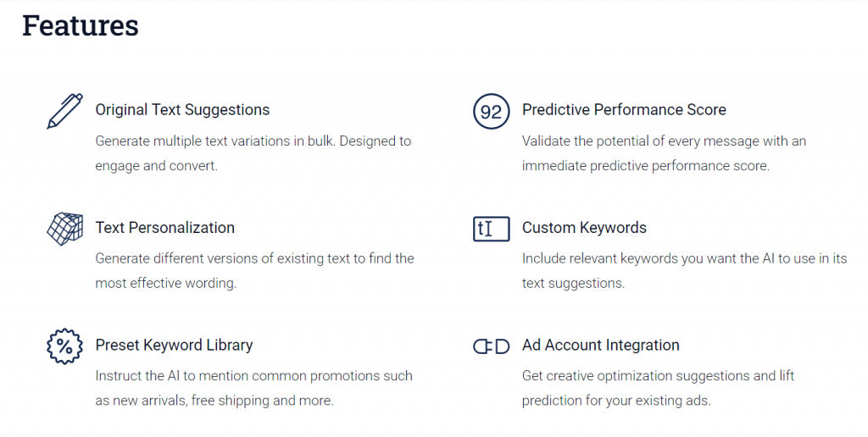The image size is (868, 437).
Task: Click the 'prediction for your existing ads' line
Action: 616,401
